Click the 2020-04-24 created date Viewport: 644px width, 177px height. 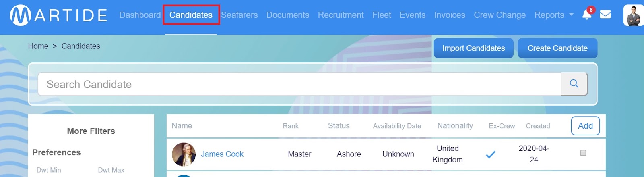[x=534, y=154]
